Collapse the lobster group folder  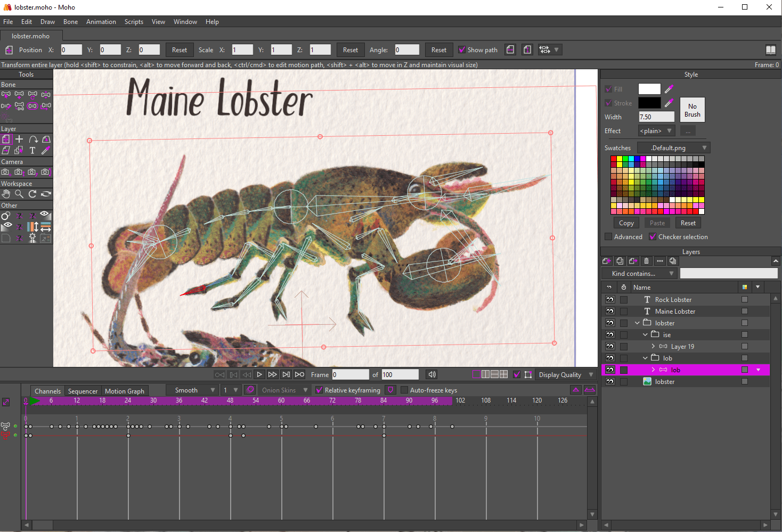tap(637, 323)
